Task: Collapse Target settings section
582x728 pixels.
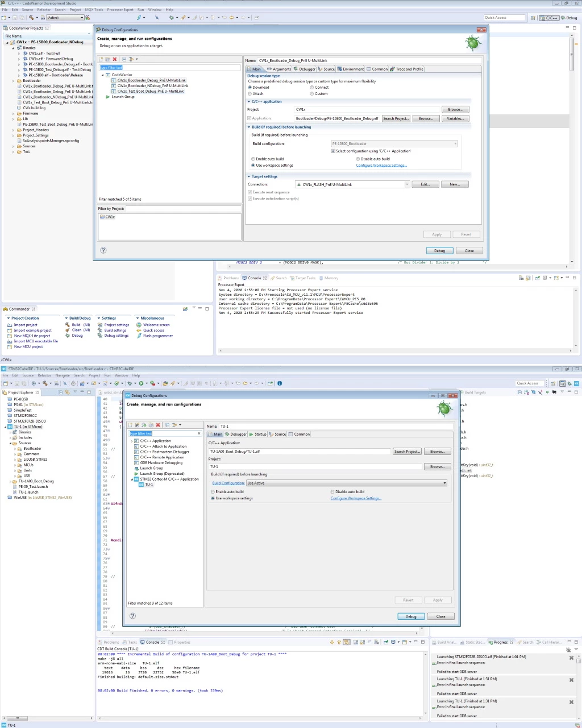Action: (x=249, y=177)
